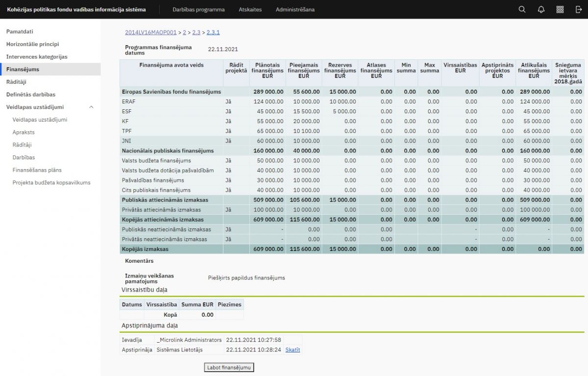Open the apps grid icon
This screenshot has width=588, height=376.
point(560,9)
